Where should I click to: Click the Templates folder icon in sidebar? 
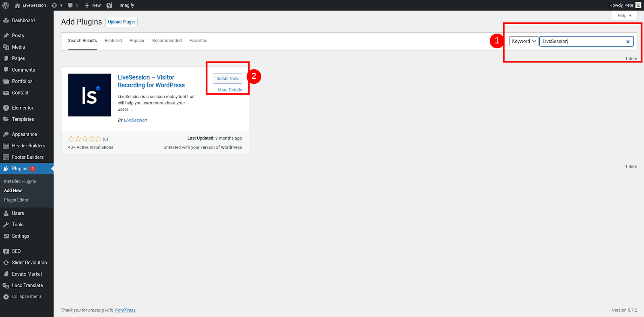coord(6,119)
